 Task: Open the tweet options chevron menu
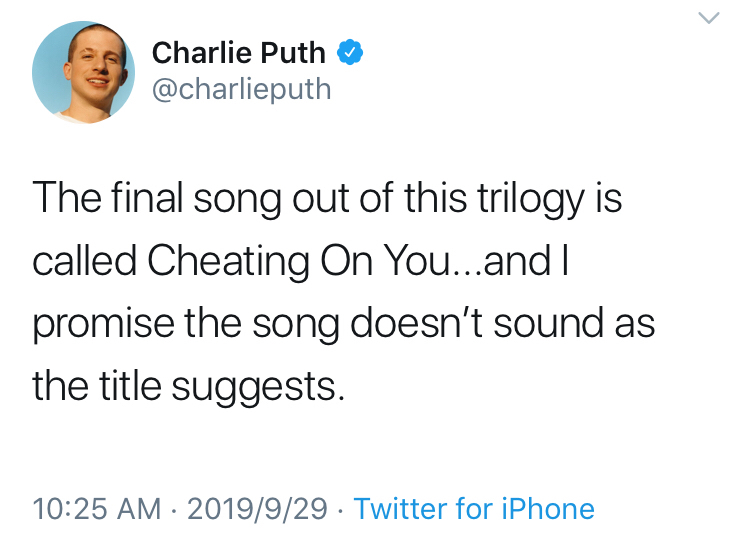[708, 18]
